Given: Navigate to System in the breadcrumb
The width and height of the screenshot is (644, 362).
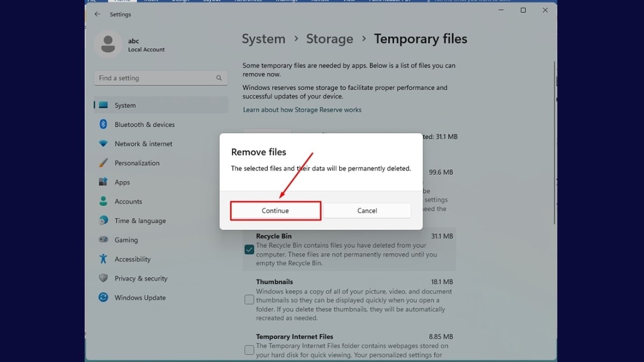Looking at the screenshot, I should pos(264,39).
